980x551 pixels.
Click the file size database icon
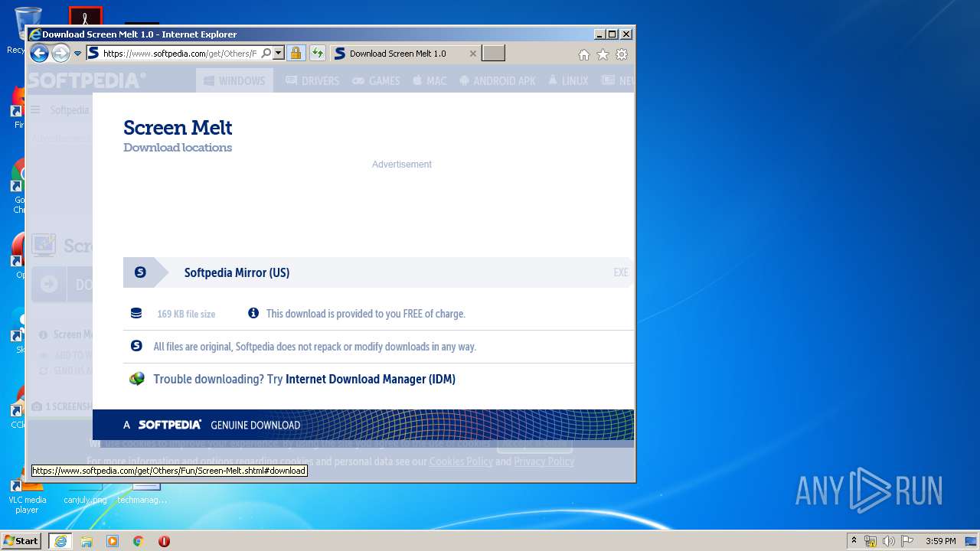coord(136,313)
